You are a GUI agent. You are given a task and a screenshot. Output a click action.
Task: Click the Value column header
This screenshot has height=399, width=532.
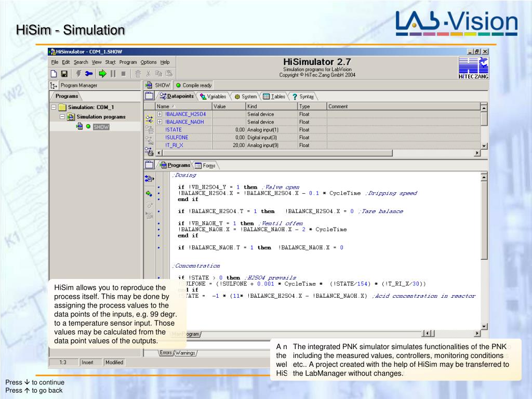click(x=229, y=106)
